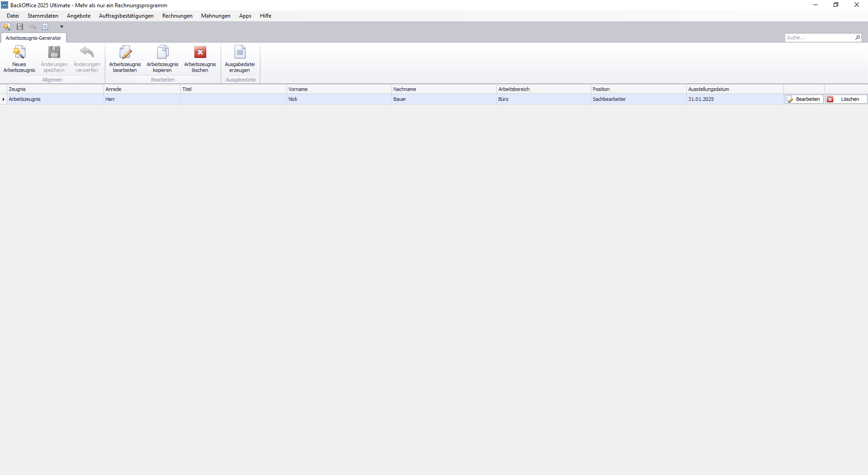Image resolution: width=868 pixels, height=475 pixels.
Task: Click the Nick cell in Vorname column
Action: coord(339,99)
